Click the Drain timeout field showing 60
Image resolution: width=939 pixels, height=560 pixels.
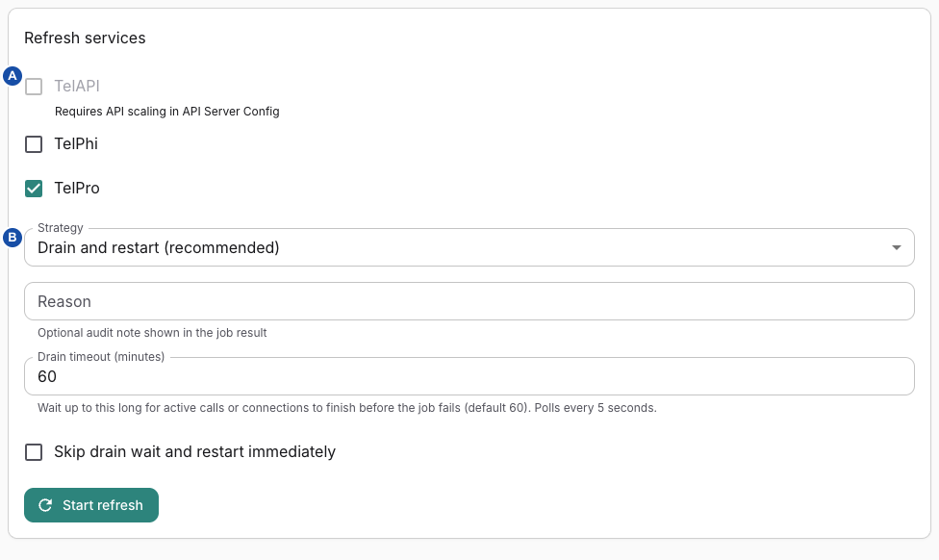pos(469,376)
